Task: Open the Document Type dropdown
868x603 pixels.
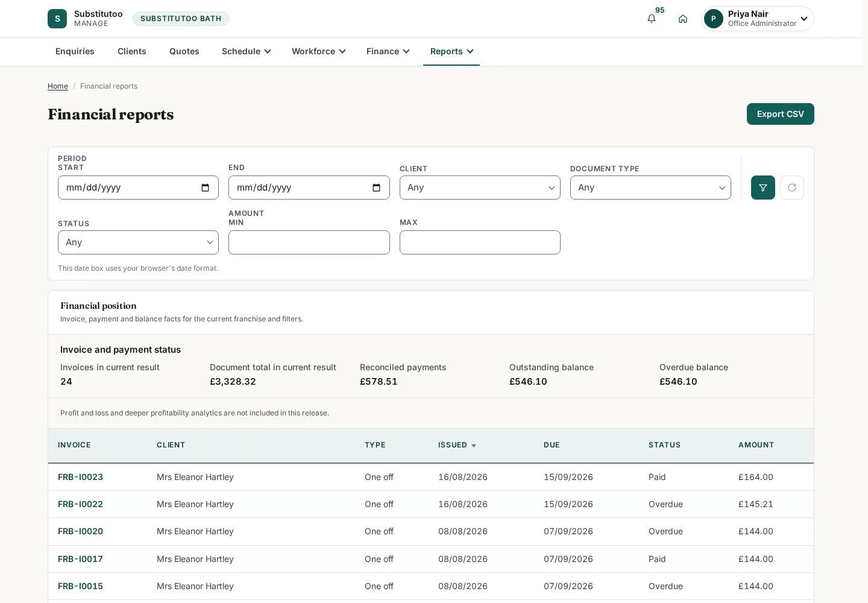Action: pyautogui.click(x=650, y=188)
